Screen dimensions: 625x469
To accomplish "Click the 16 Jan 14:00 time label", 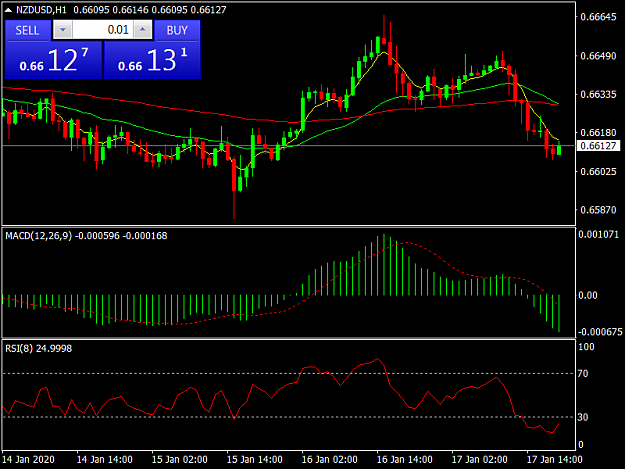I will tap(404, 459).
